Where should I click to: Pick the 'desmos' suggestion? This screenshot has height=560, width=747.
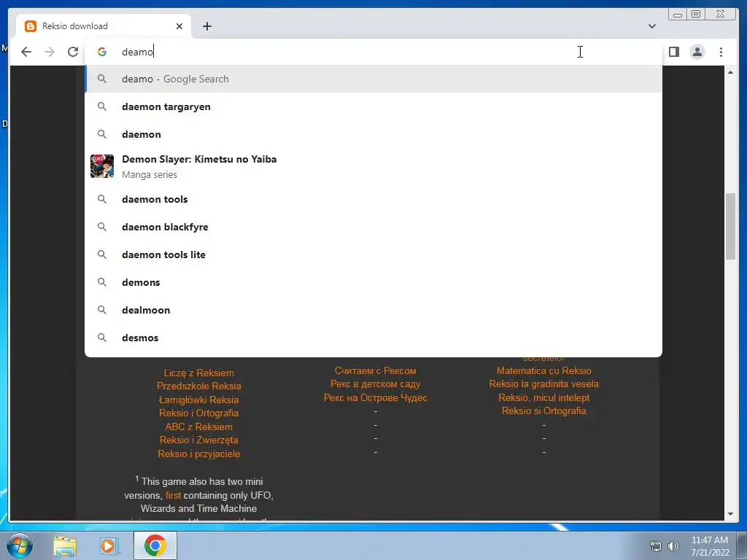(x=373, y=337)
